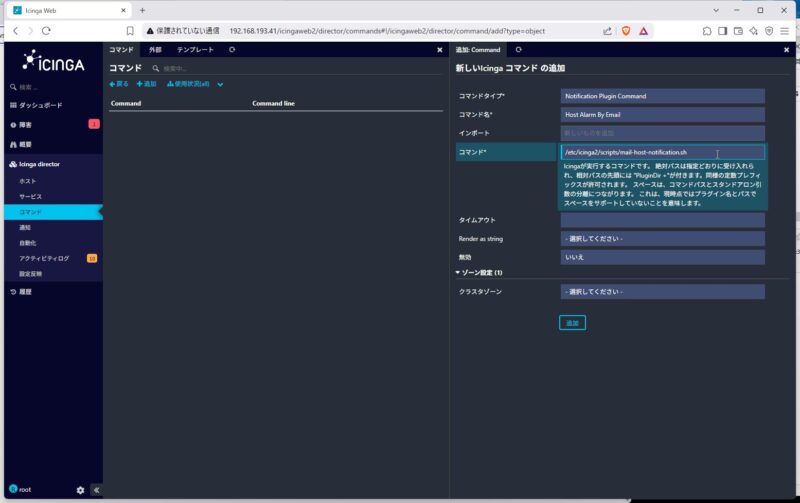Screen dimensions: 800x503
Task: Click the Add (追加) link in commands list
Action: click(146, 84)
